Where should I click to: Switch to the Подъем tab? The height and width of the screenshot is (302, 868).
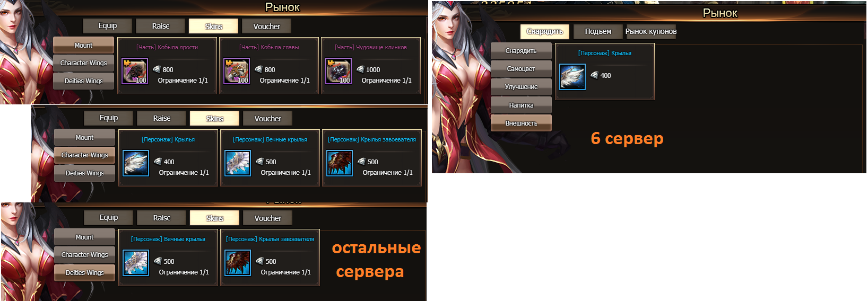click(x=598, y=32)
